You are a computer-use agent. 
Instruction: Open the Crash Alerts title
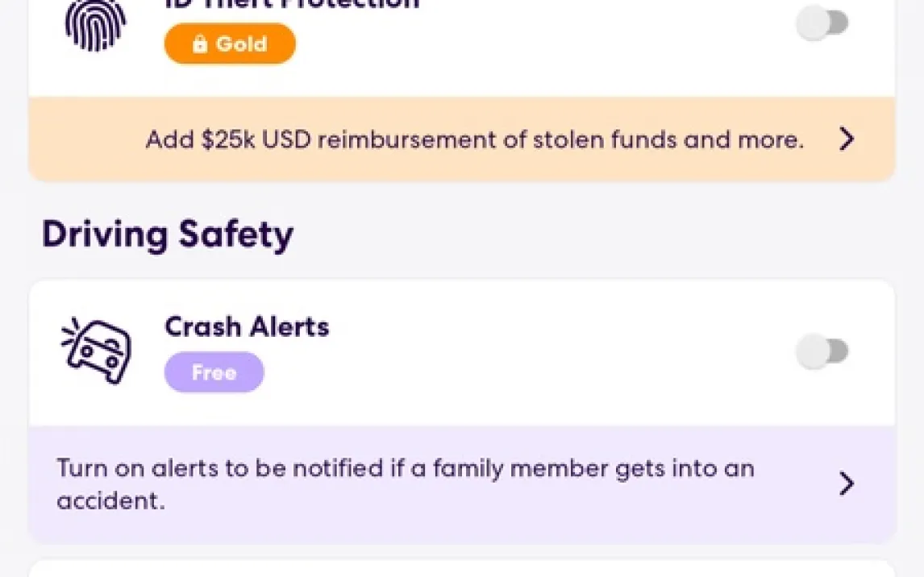247,326
